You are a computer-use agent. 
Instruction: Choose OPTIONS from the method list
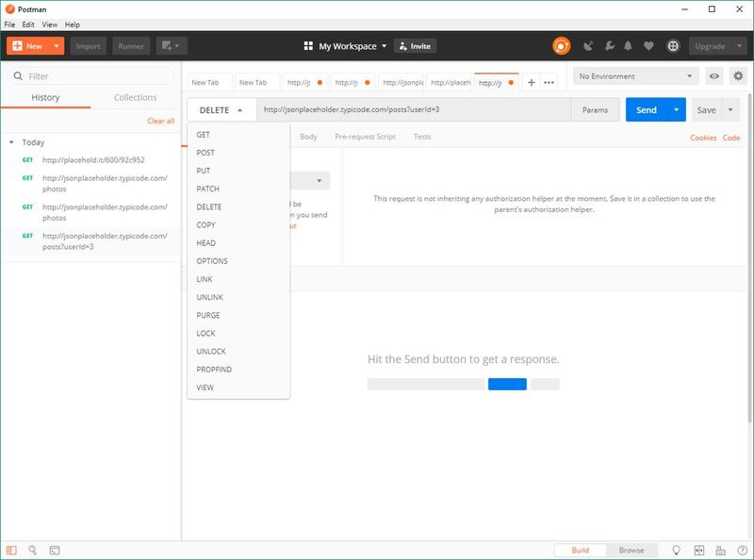point(238,261)
